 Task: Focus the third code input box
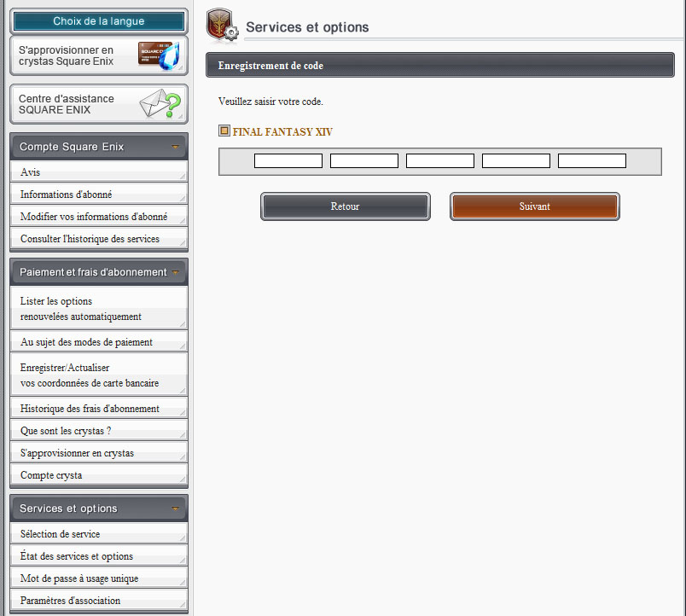pyautogui.click(x=440, y=160)
